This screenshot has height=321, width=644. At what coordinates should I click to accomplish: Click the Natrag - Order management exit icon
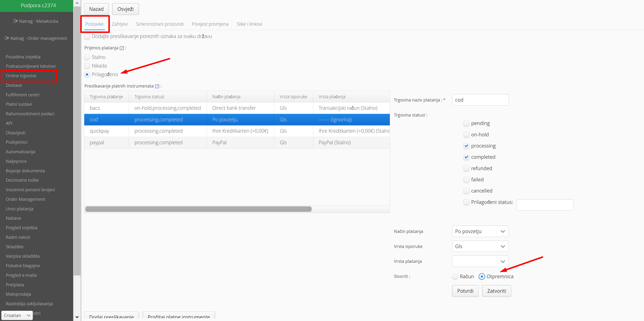coord(7,38)
